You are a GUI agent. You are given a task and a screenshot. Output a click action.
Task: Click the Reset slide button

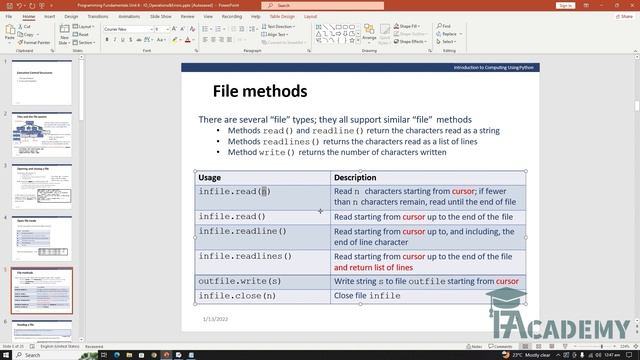(81, 35)
